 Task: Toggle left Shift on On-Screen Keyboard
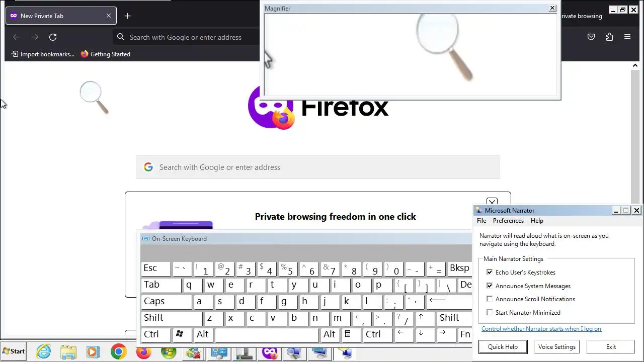pos(172,319)
